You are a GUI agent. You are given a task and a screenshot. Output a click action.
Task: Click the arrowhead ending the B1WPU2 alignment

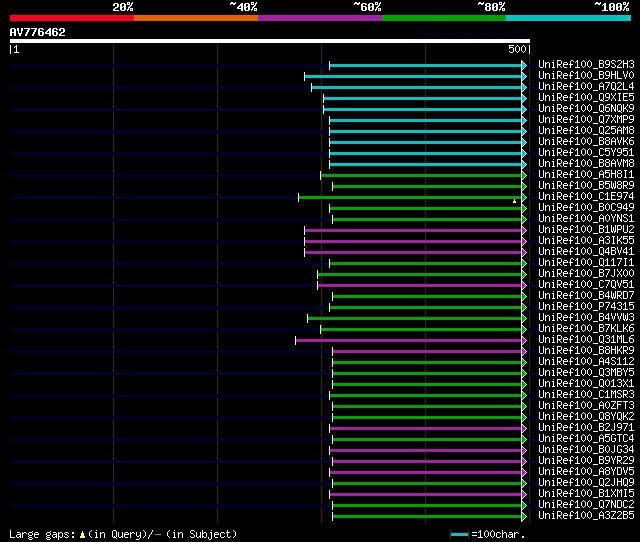(524, 231)
